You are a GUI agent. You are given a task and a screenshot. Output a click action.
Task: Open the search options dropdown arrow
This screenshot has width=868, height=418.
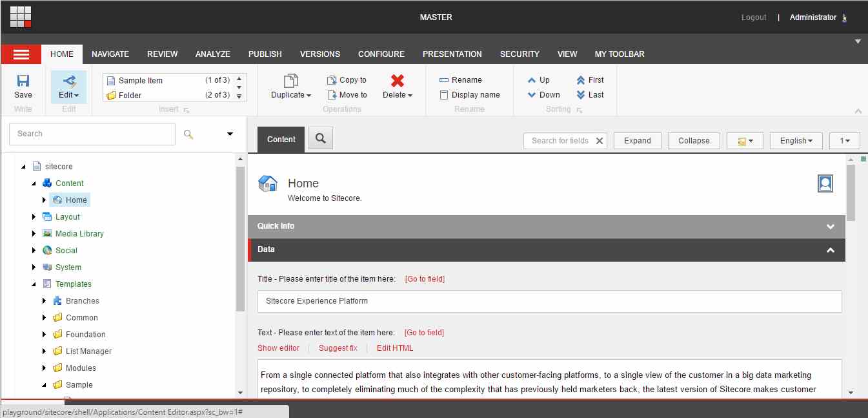click(230, 134)
